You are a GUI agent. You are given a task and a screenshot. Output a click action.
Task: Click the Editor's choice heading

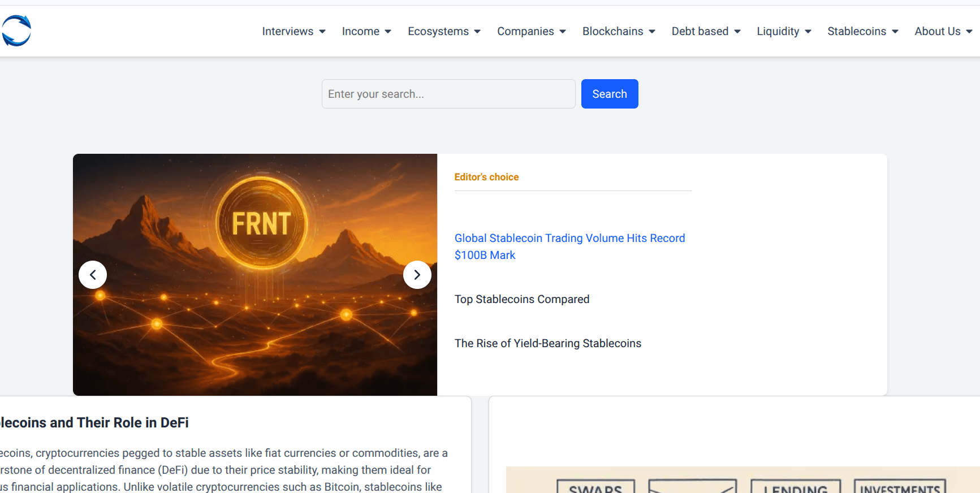[486, 177]
